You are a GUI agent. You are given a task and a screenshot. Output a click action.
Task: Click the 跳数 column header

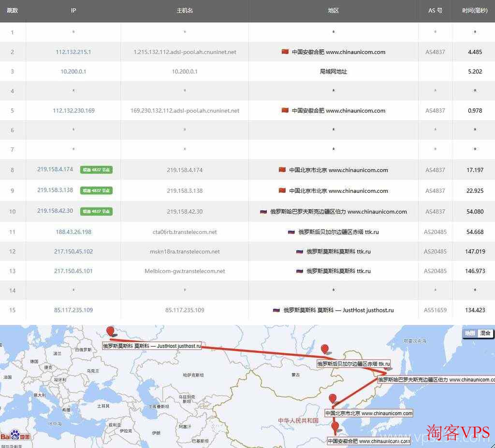tap(12, 11)
